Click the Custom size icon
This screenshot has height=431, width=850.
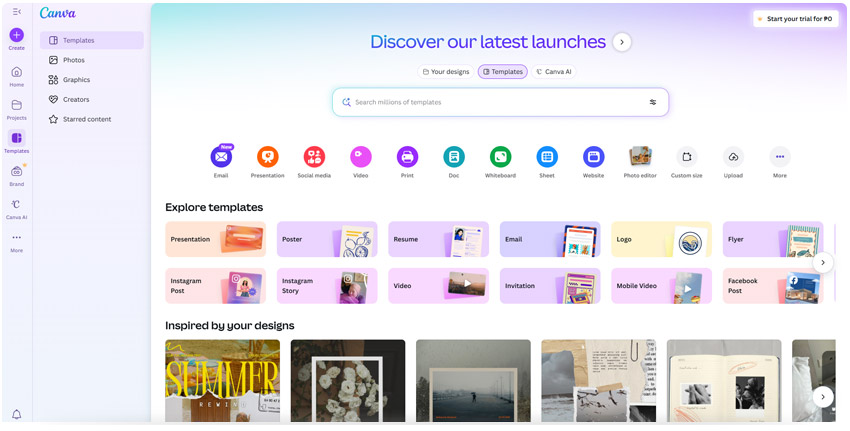[x=687, y=157]
